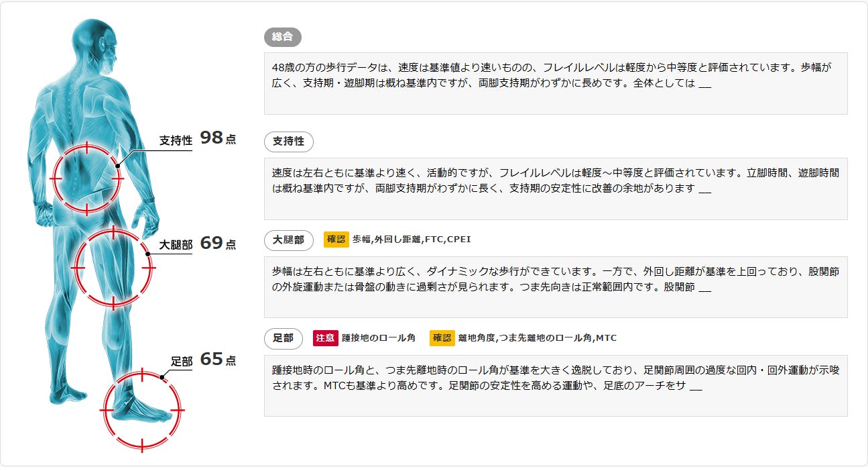Click the 歩幅,外回し距離,FTC,CPEI check items text
Screen dimensions: 868x467
pos(408,240)
